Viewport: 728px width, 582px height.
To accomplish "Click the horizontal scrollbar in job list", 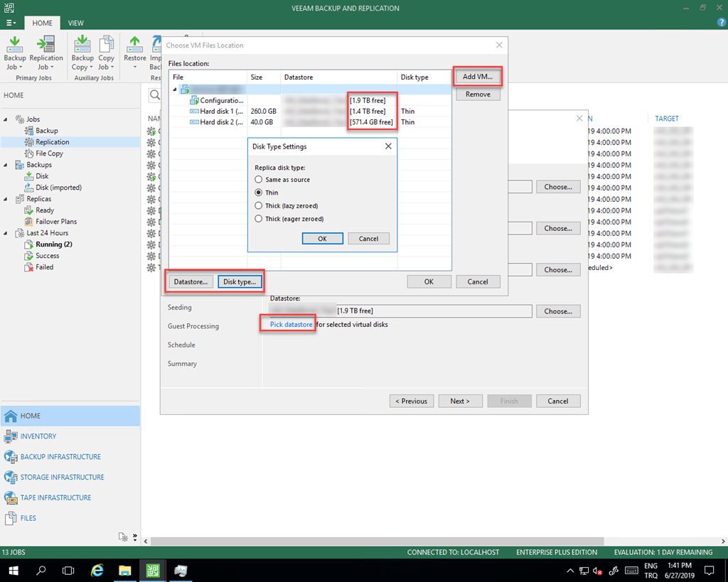I will [378, 541].
